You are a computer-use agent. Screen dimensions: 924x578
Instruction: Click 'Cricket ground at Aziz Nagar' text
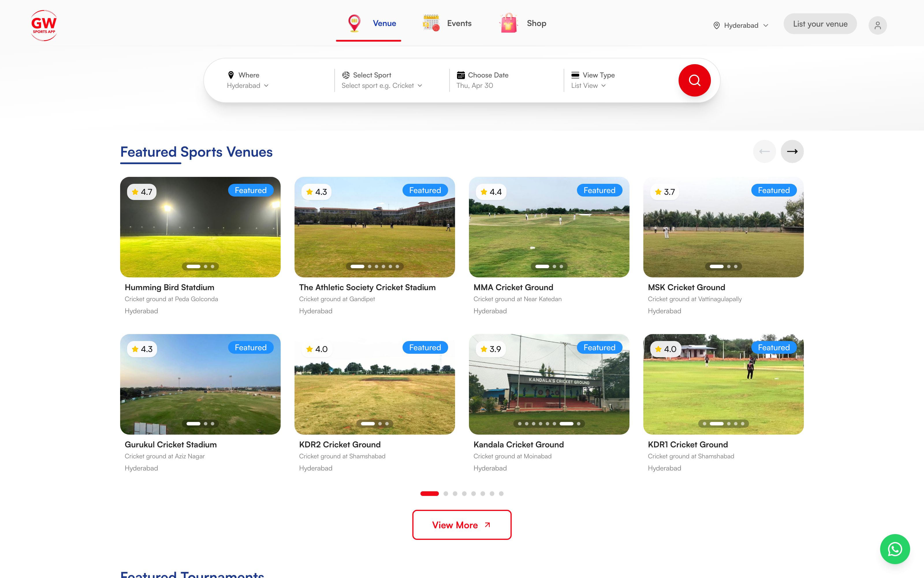165,456
